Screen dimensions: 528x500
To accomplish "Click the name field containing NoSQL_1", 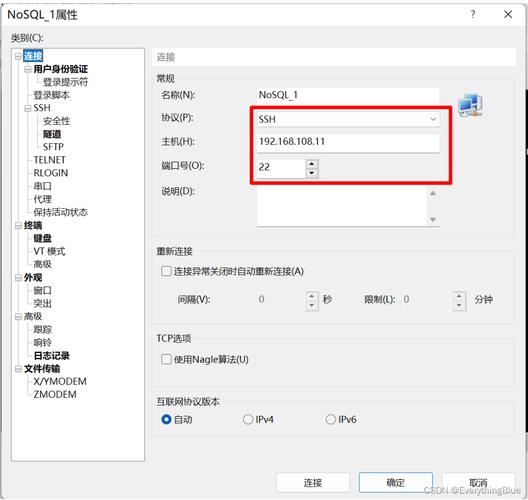I will (x=348, y=95).
